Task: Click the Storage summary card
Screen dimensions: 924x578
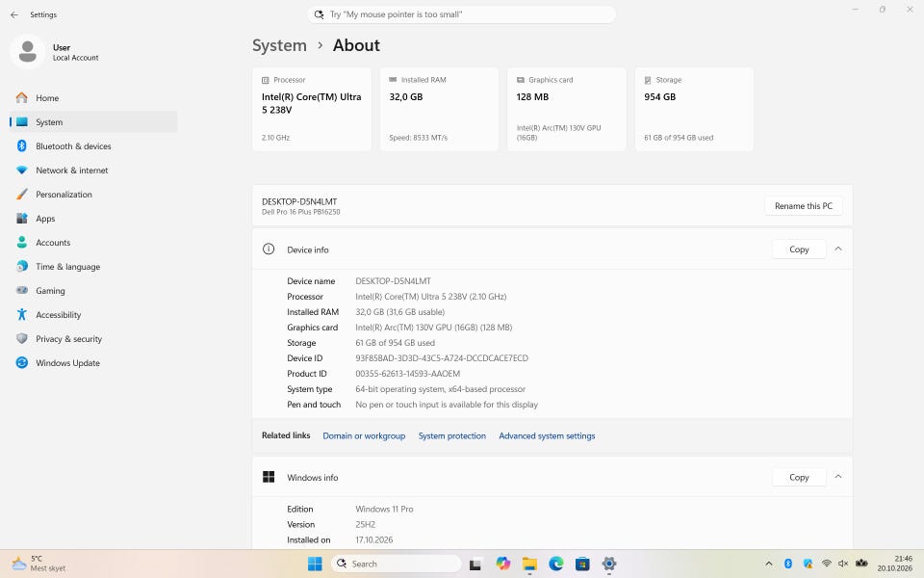Action: point(694,109)
